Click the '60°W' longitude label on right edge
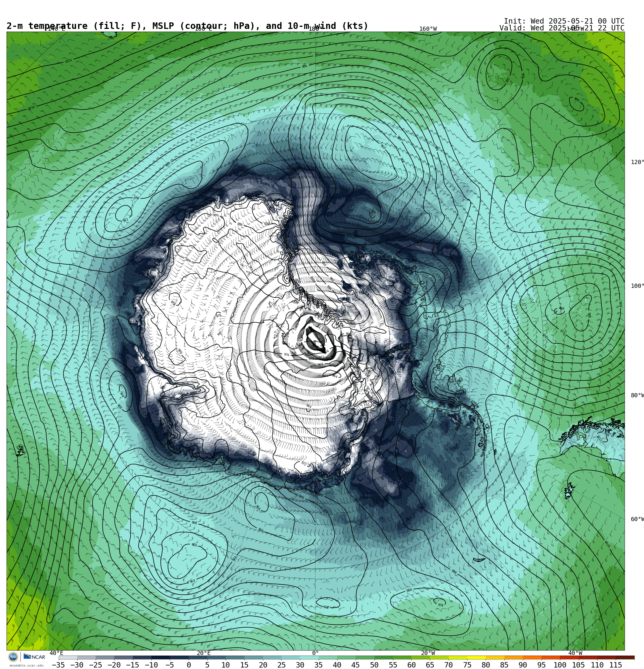 point(637,519)
